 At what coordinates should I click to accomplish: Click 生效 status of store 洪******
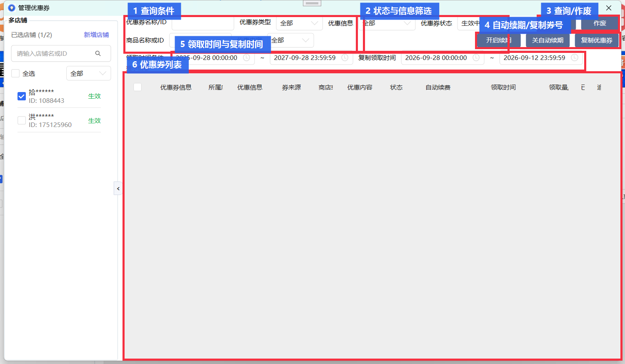coord(95,121)
